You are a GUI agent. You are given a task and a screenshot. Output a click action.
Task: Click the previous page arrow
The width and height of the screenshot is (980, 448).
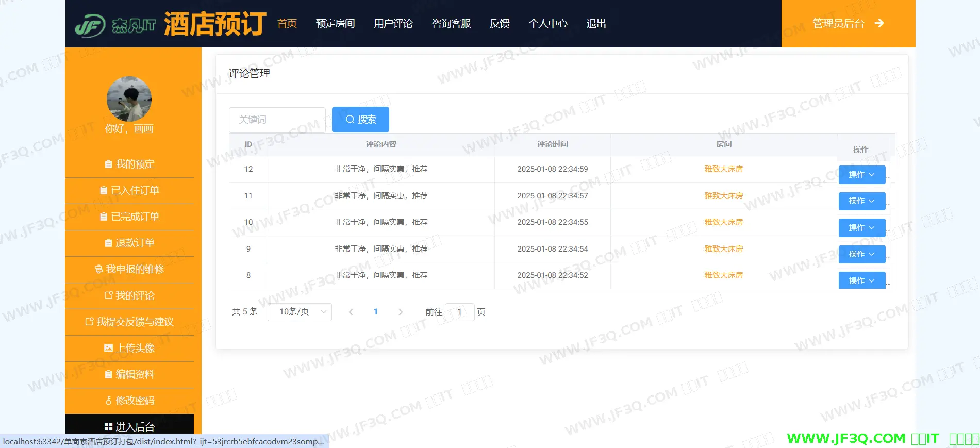[x=351, y=312]
